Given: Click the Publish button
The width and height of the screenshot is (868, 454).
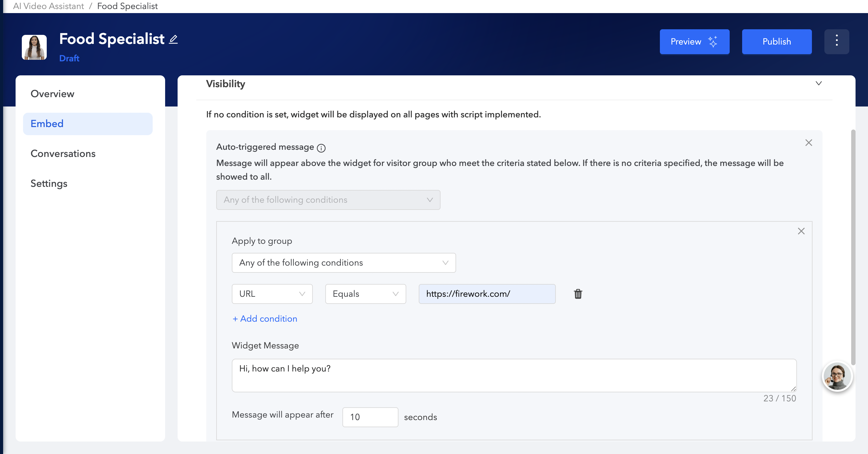Looking at the screenshot, I should [776, 41].
